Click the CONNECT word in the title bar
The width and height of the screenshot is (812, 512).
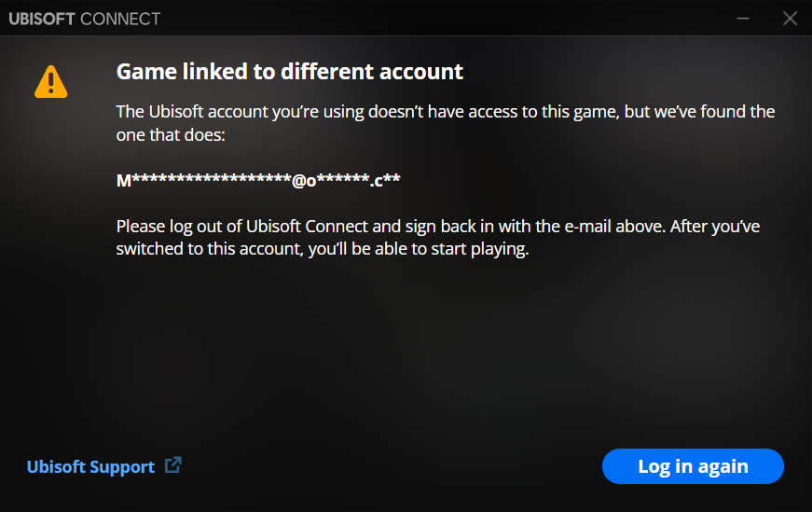click(119, 19)
